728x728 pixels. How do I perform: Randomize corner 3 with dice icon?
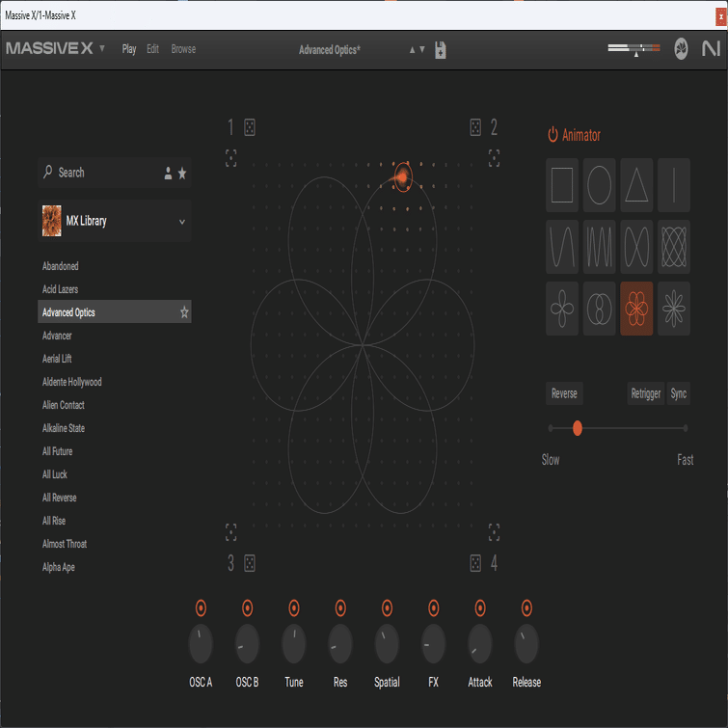[x=250, y=563]
